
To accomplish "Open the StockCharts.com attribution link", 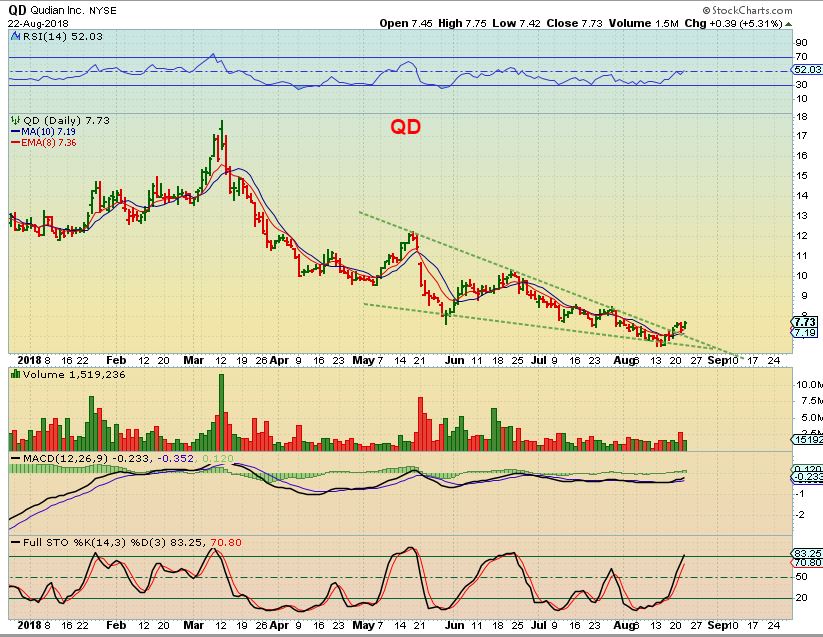I will pyautogui.click(x=747, y=10).
